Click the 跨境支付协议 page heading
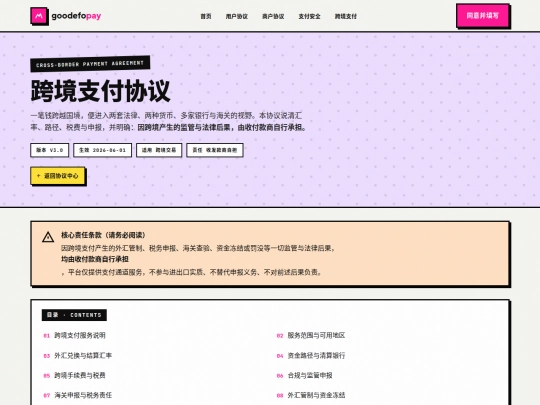The height and width of the screenshot is (405, 540). (101, 91)
